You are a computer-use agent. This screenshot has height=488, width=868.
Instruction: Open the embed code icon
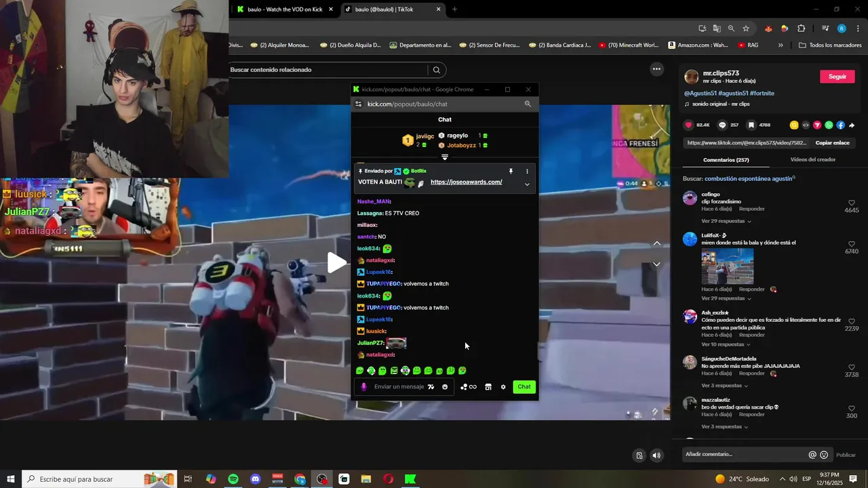click(x=806, y=125)
